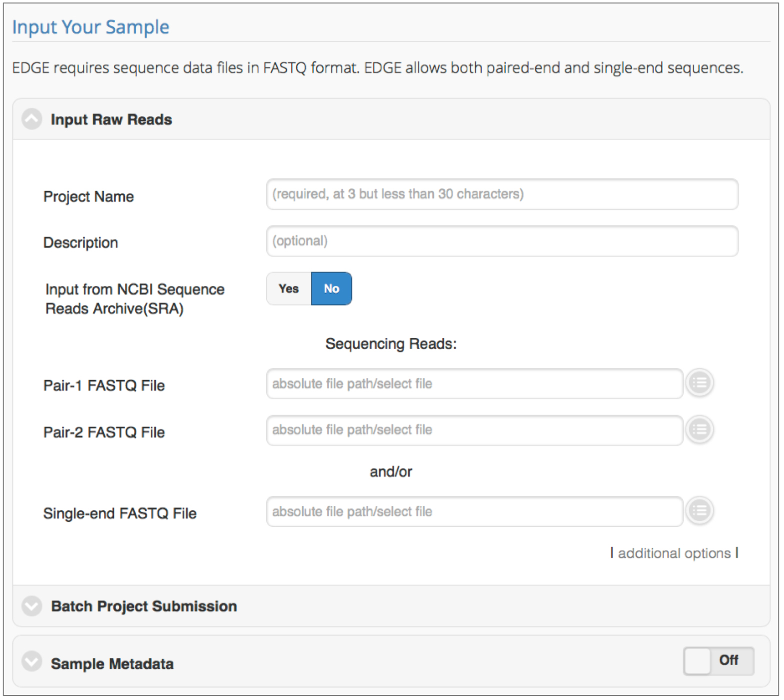
Task: Click the Single-end FASTQ file path field
Action: (x=474, y=511)
